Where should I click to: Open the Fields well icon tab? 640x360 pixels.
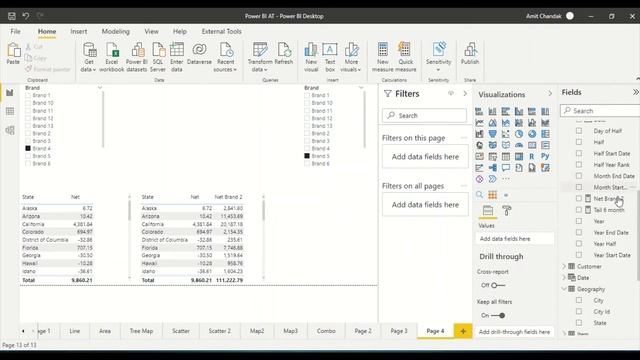tap(488, 211)
